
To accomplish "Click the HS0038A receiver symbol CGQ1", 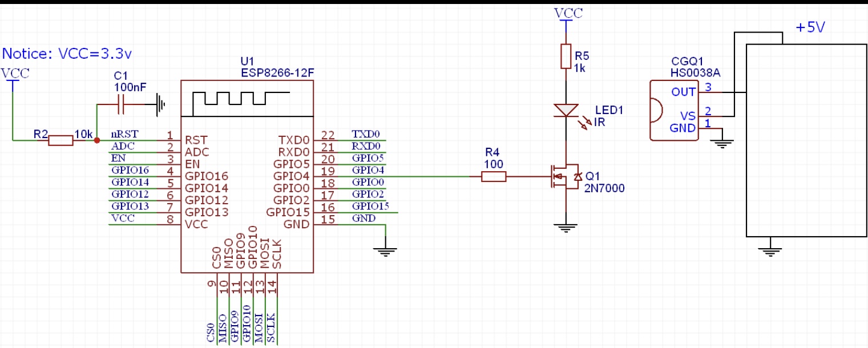I will tap(673, 111).
